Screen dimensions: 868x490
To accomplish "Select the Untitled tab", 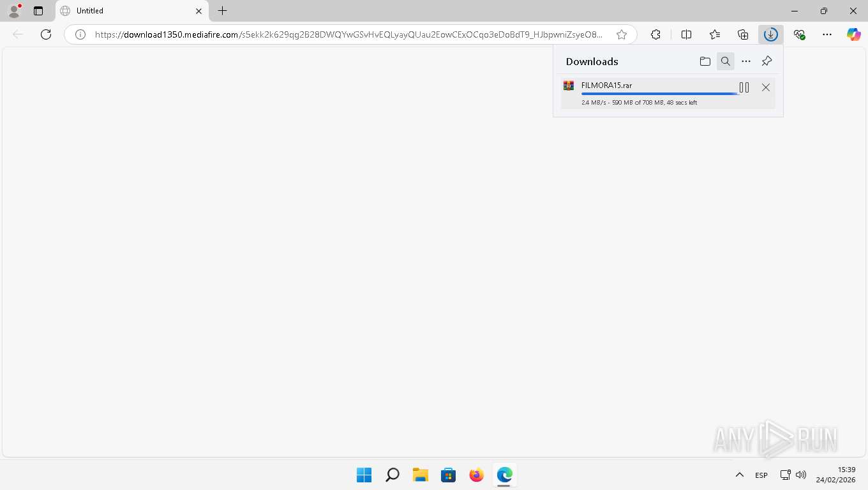I will coord(131,11).
